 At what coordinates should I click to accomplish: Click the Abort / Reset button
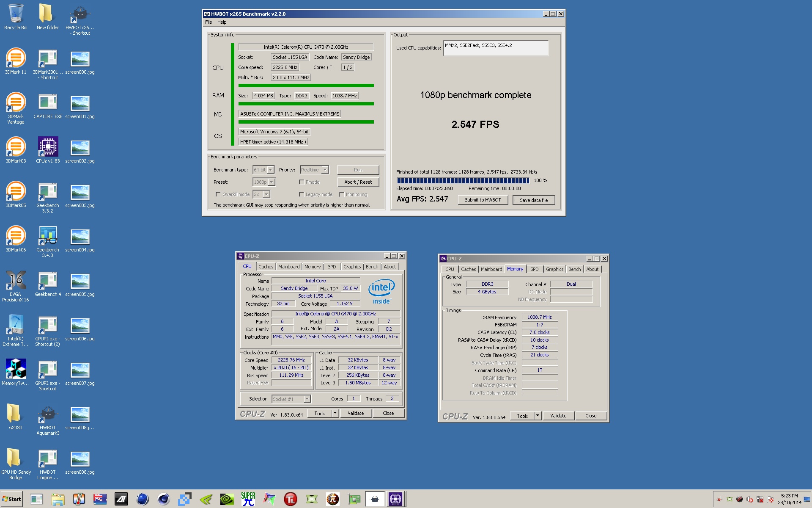[x=358, y=182]
